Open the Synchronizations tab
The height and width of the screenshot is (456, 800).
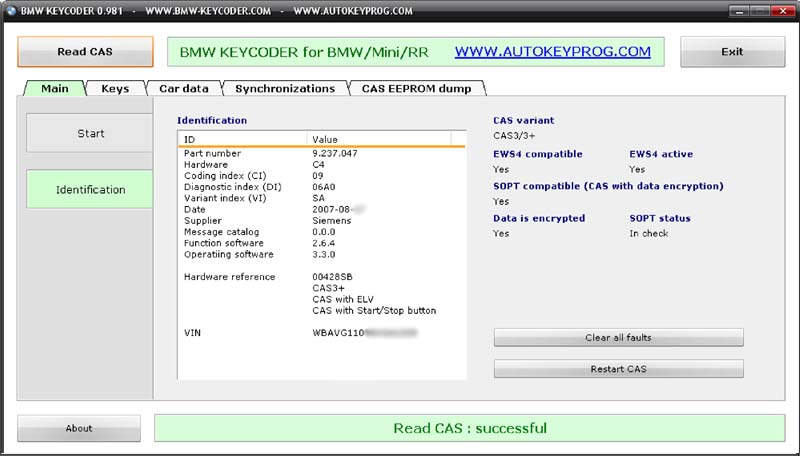[285, 88]
